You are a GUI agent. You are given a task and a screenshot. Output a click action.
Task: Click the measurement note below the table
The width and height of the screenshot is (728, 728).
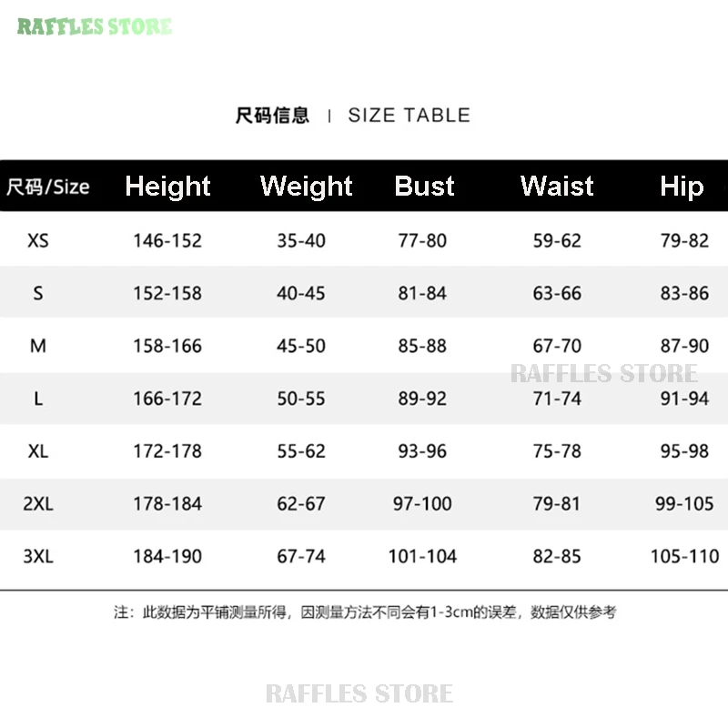[x=364, y=612]
